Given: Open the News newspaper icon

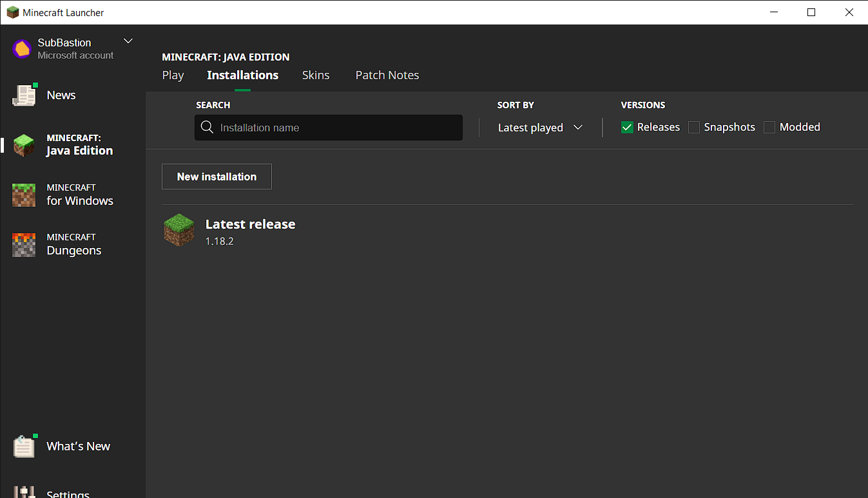Looking at the screenshot, I should [x=24, y=95].
